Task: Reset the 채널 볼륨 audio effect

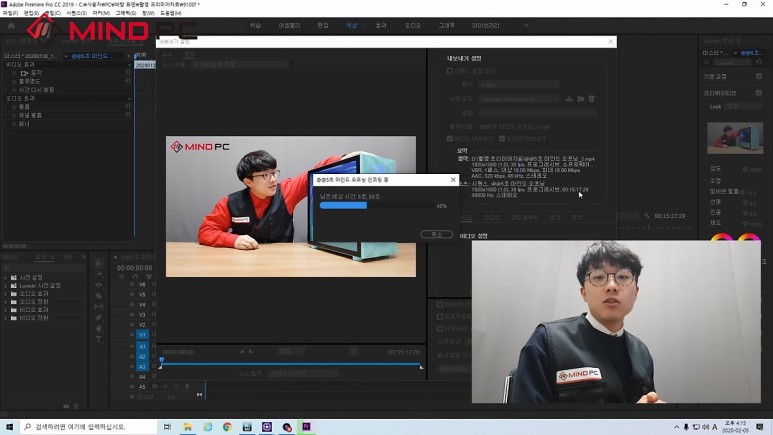Action: [128, 115]
